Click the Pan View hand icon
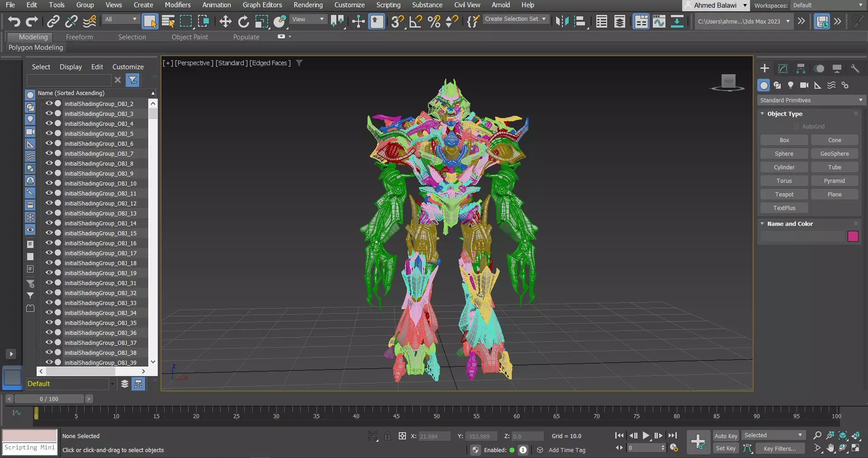Screen dimensions: 868x458 (x=830, y=448)
